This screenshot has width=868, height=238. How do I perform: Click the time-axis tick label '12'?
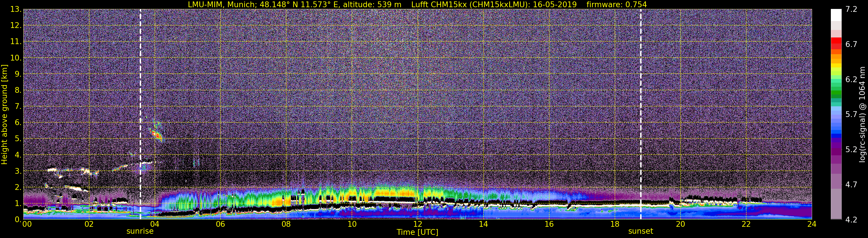pos(417,224)
